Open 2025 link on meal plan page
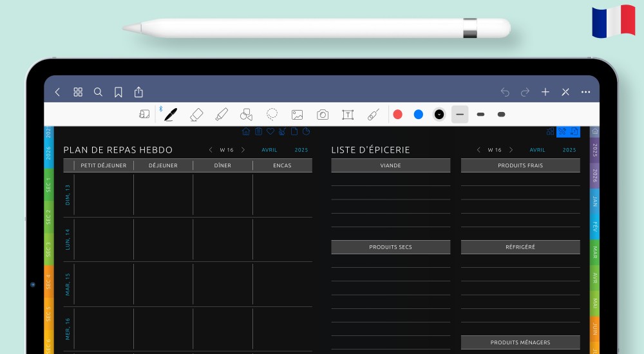Viewport: 644px width, 354px height. pos(301,150)
